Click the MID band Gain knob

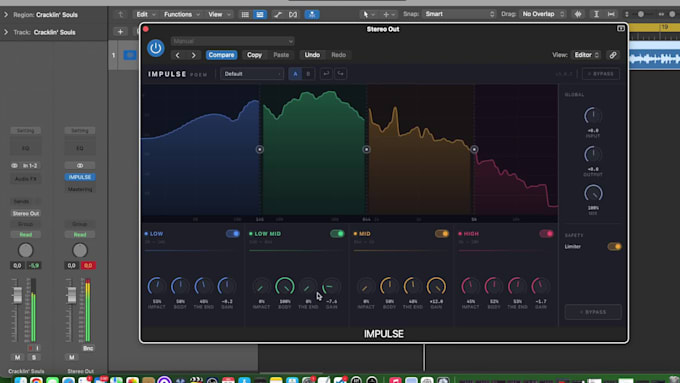pos(436,286)
